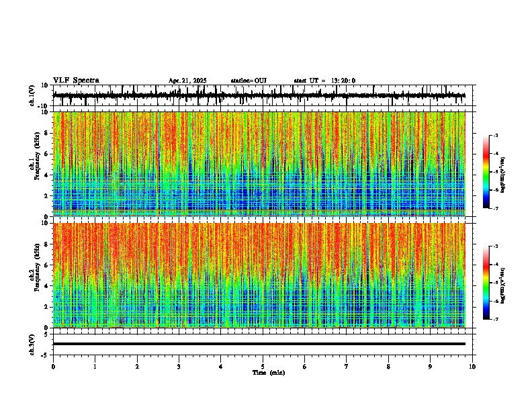Viewport: 532px width, 411px height.
Task: Select the date text "Apr. 21, 2025"
Action: point(187,81)
